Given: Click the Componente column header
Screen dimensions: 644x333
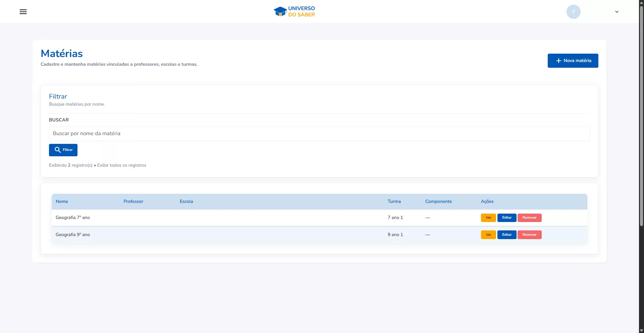Looking at the screenshot, I should point(438,202).
